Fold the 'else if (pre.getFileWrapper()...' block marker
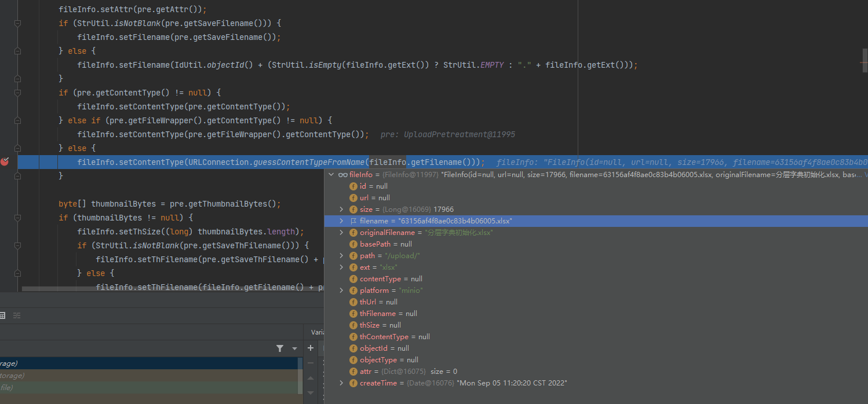This screenshot has width=868, height=404. [17, 120]
